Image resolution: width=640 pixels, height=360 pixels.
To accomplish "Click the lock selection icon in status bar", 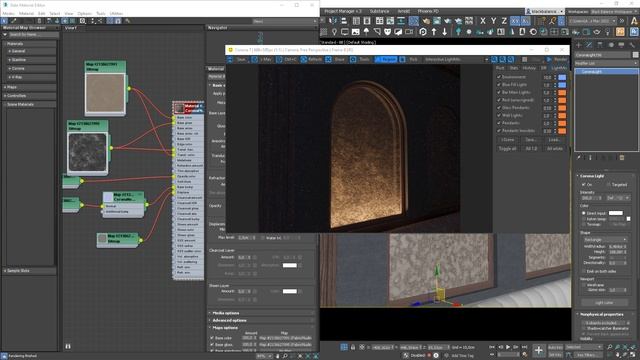I will point(353,347).
